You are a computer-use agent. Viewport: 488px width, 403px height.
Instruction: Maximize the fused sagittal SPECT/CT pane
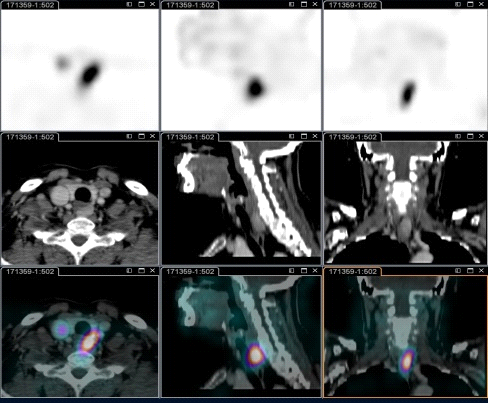point(304,271)
